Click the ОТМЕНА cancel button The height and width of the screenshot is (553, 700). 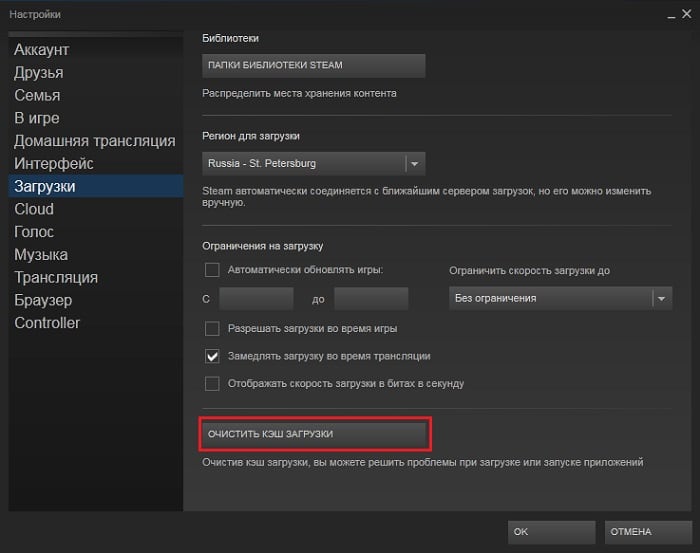pos(648,532)
